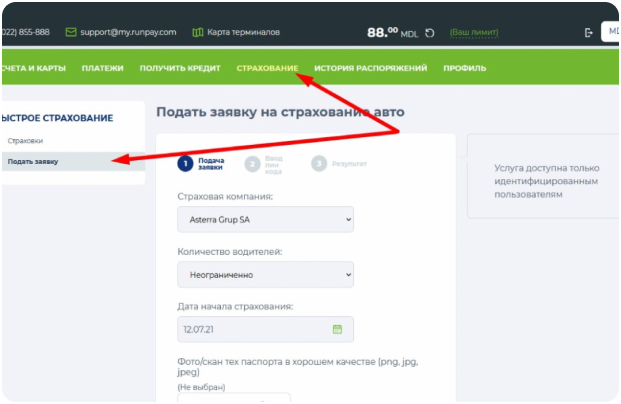
Task: Click the terminal map icon
Action: (x=197, y=32)
